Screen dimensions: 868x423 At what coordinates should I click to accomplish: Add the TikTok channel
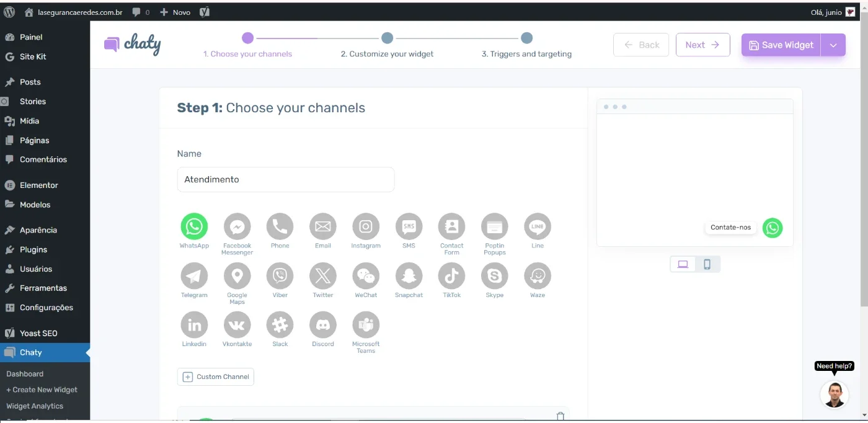[x=451, y=275]
